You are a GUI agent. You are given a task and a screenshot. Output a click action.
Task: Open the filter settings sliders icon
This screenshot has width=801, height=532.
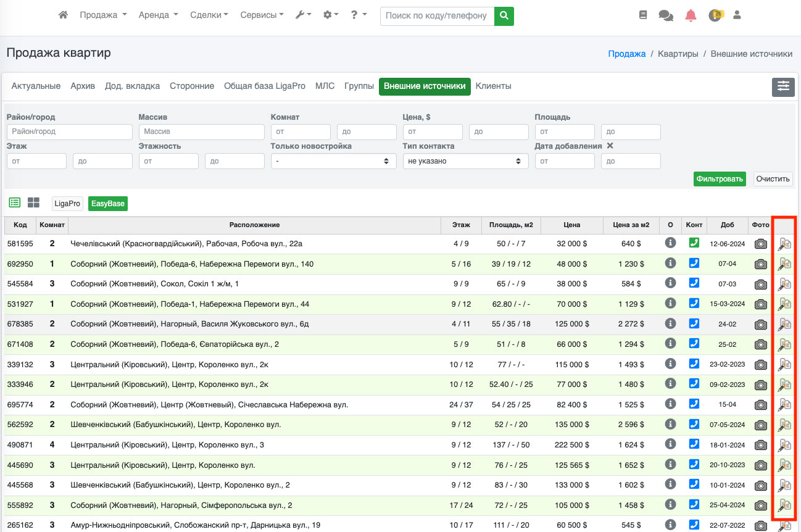click(x=783, y=87)
